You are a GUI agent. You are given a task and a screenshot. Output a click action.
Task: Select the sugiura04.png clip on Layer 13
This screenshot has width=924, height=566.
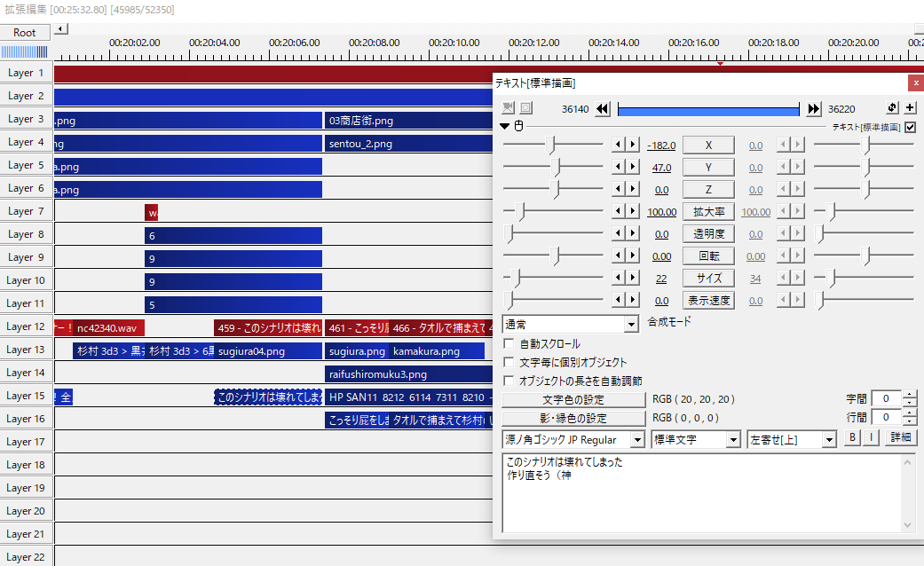pyautogui.click(x=267, y=351)
